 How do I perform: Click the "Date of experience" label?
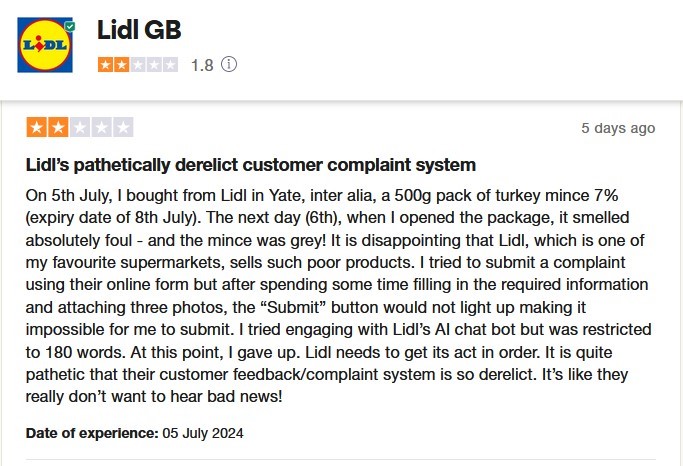pyautogui.click(x=92, y=434)
